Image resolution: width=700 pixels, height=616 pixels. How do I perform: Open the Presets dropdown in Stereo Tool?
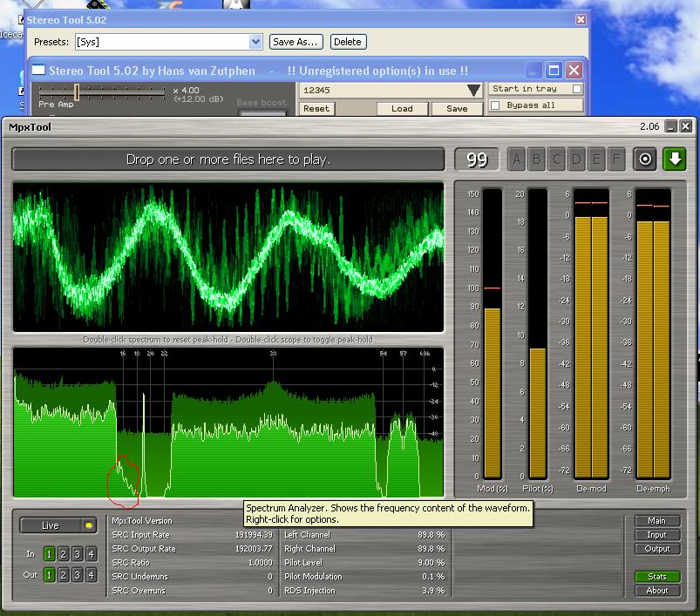[255, 42]
